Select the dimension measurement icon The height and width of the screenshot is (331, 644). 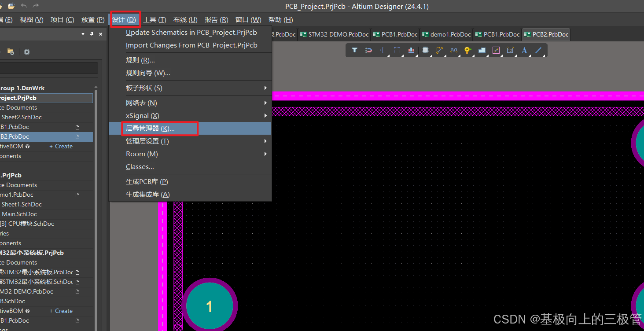[x=510, y=50]
